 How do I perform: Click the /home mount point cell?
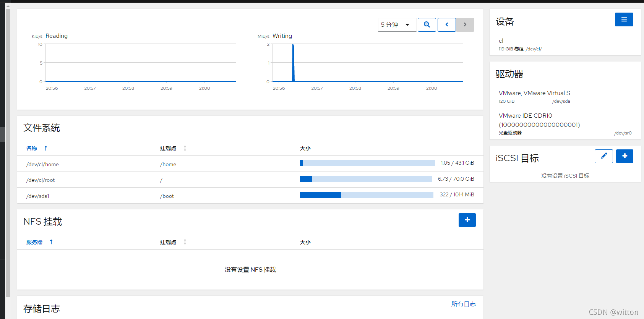point(168,164)
